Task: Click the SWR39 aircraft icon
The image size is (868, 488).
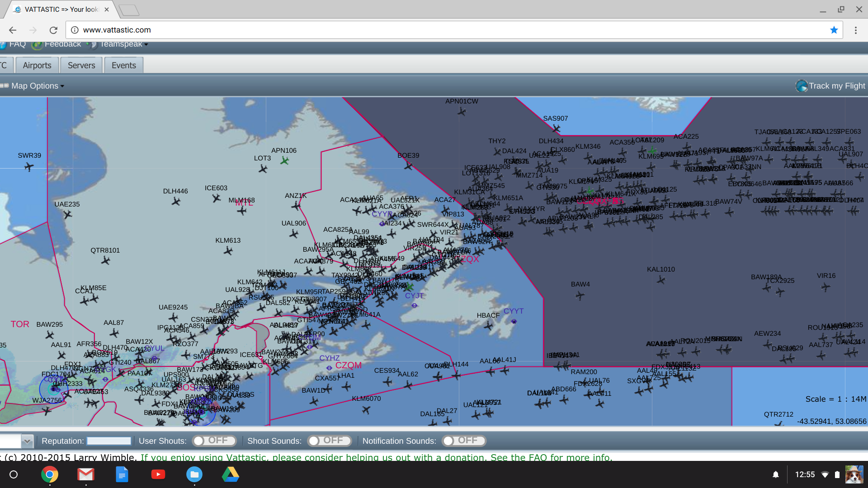Action: click(x=29, y=167)
